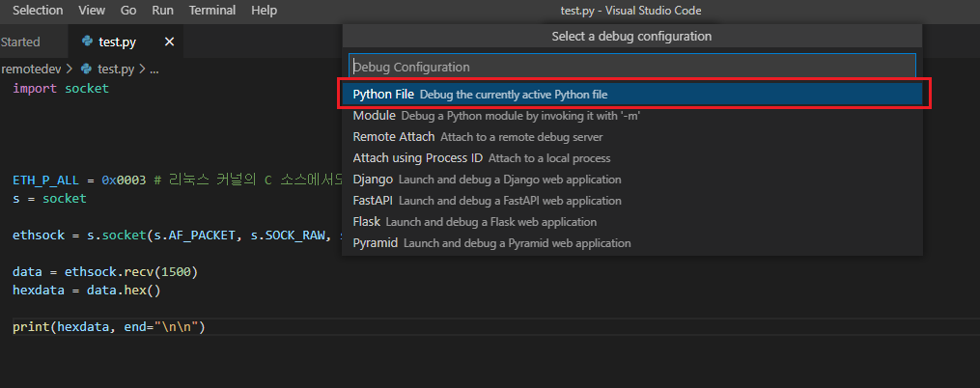This screenshot has width=980, height=388.
Task: Select Attach using Process ID option
Action: tap(631, 158)
